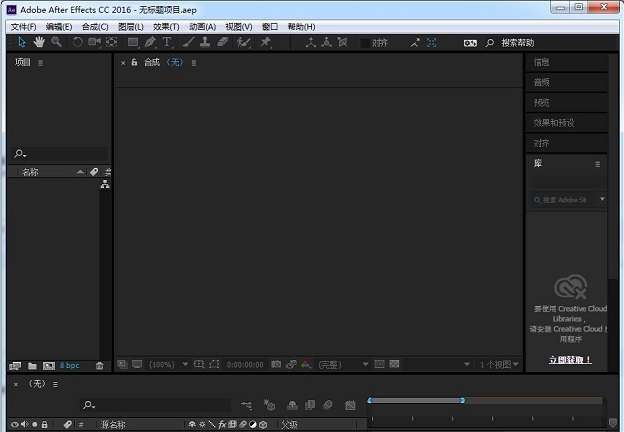Select the Rotation tool

pyautogui.click(x=78, y=42)
